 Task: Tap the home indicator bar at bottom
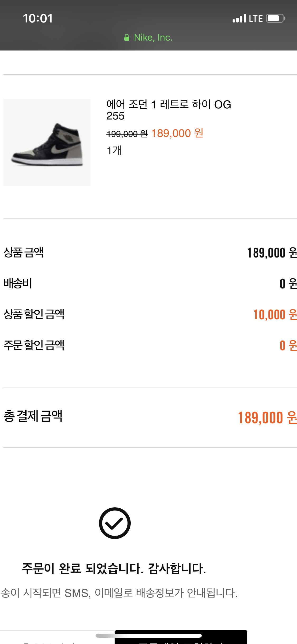149,636
